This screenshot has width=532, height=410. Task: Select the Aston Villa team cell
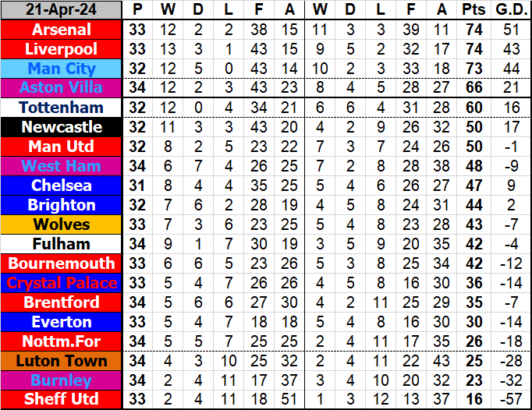(61, 88)
